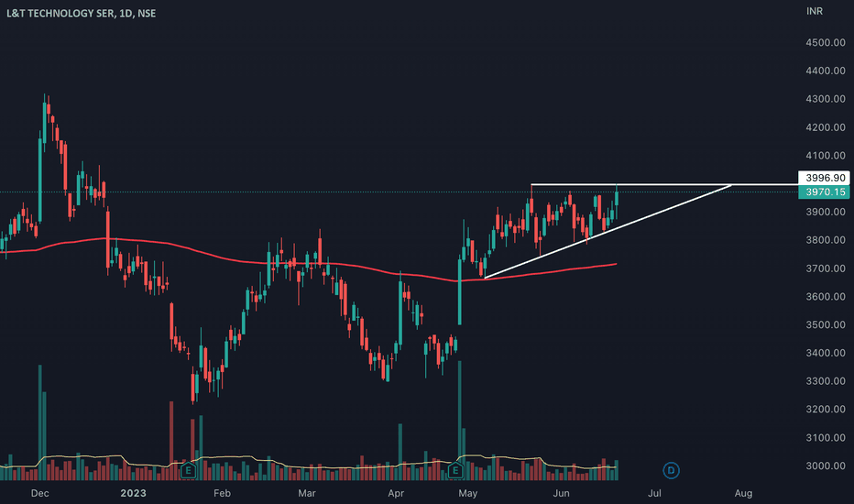
Task: Click the Dec label on time axis
Action: pos(39,493)
